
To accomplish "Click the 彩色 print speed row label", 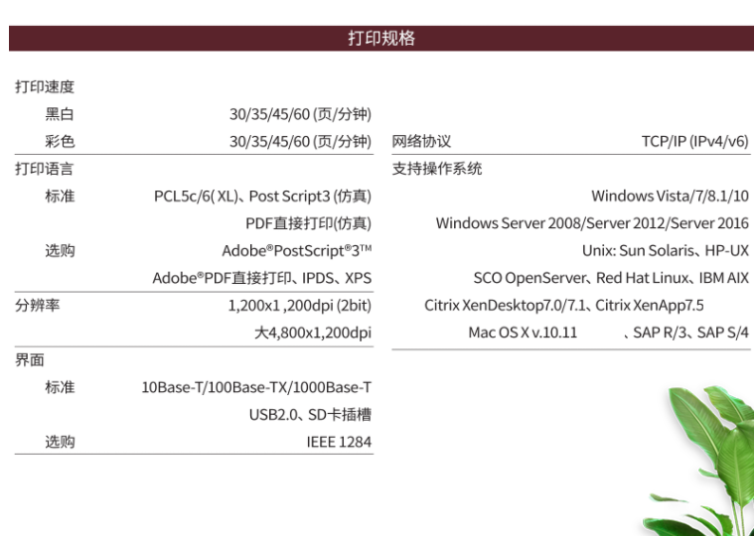I will pos(60,142).
